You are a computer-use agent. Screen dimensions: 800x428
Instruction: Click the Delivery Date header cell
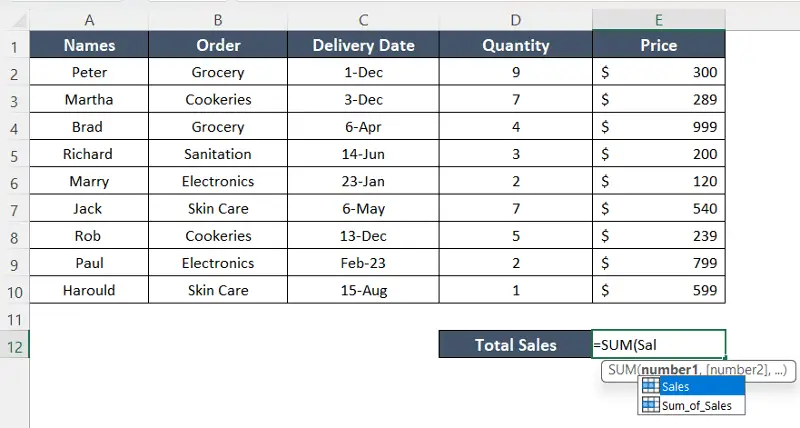tap(363, 45)
